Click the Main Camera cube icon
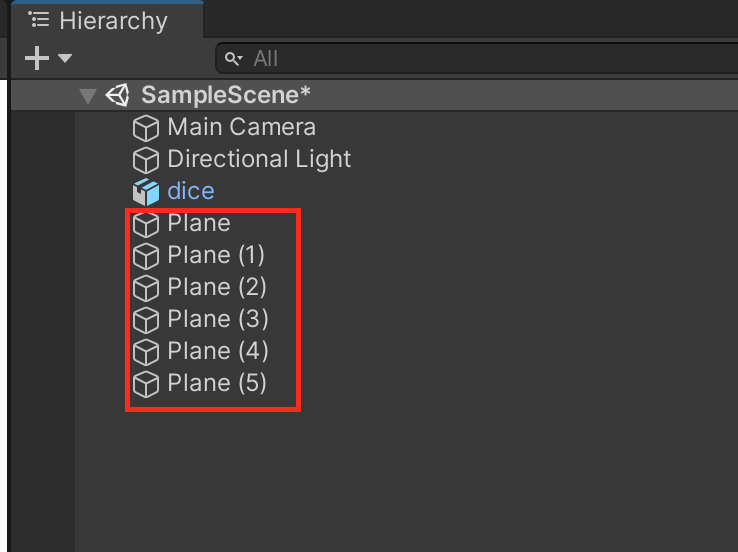Screen dimensions: 738x552 [x=147, y=128]
